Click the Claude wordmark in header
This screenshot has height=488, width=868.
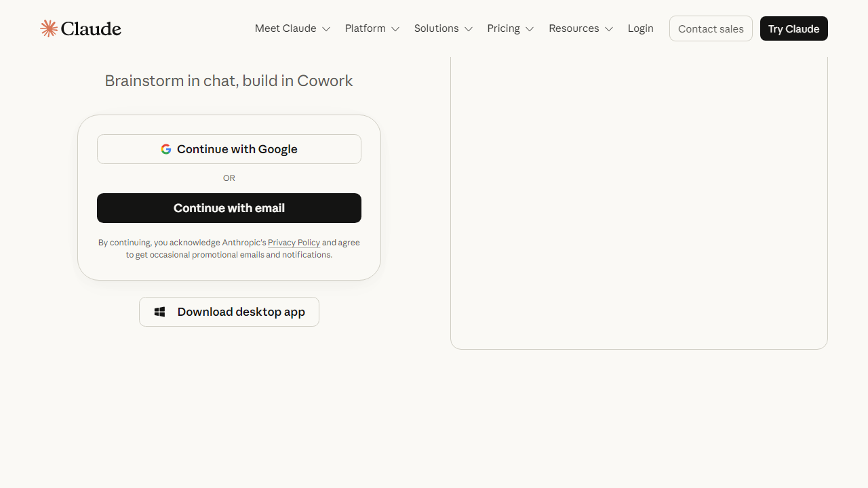click(91, 28)
